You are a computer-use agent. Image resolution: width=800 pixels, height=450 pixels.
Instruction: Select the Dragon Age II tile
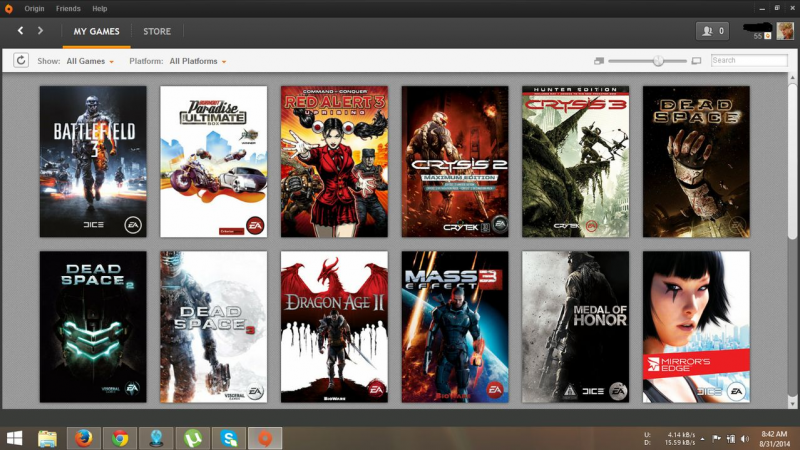[334, 327]
